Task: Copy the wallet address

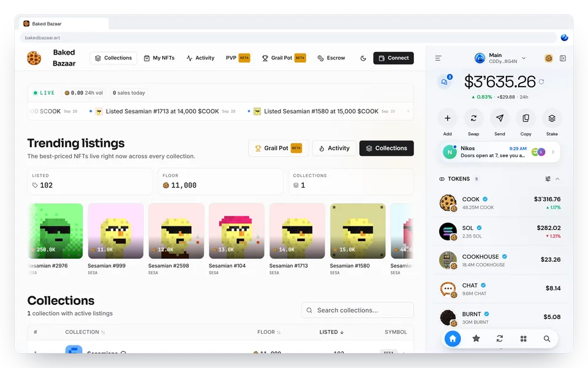Action: pos(526,118)
